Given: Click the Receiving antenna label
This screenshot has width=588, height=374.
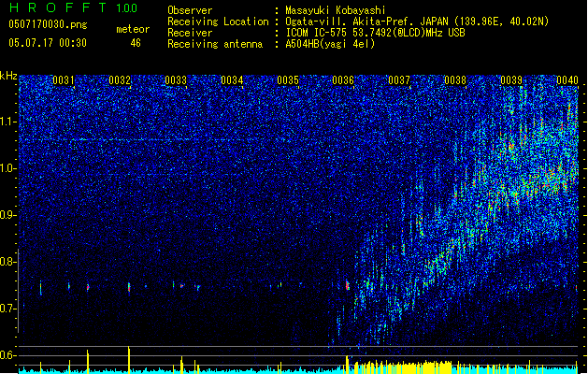Looking at the screenshot, I should (x=215, y=44).
